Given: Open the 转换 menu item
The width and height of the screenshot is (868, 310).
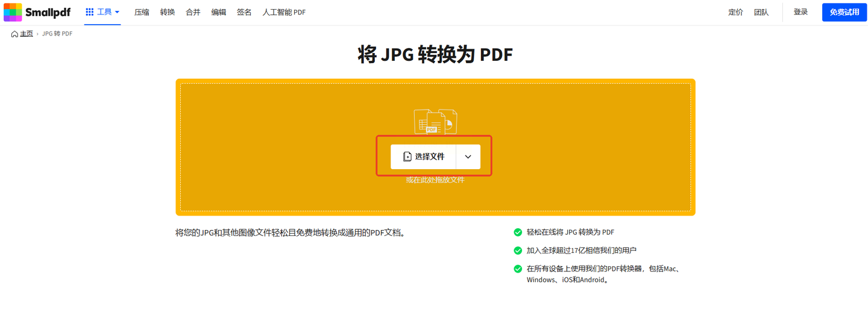Looking at the screenshot, I should (x=168, y=12).
